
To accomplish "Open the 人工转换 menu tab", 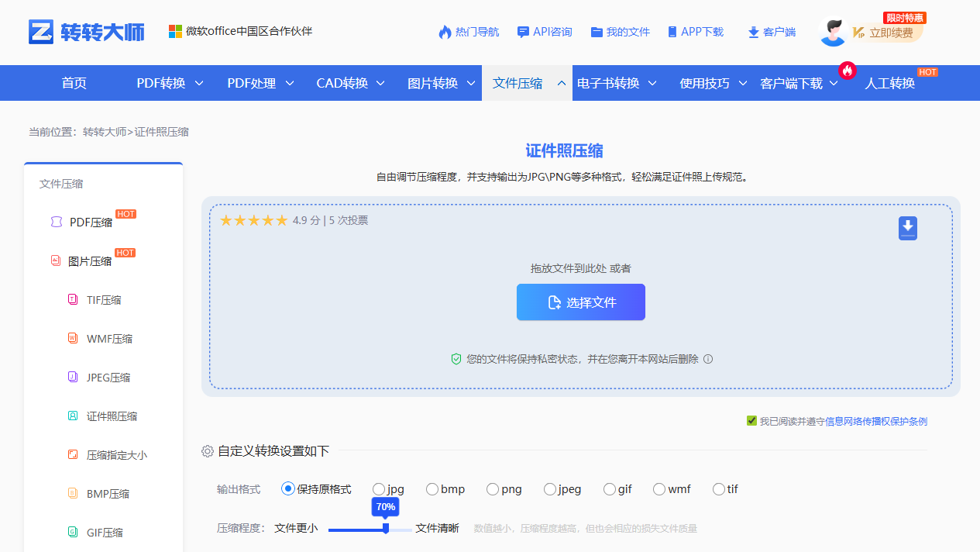I will [x=890, y=83].
